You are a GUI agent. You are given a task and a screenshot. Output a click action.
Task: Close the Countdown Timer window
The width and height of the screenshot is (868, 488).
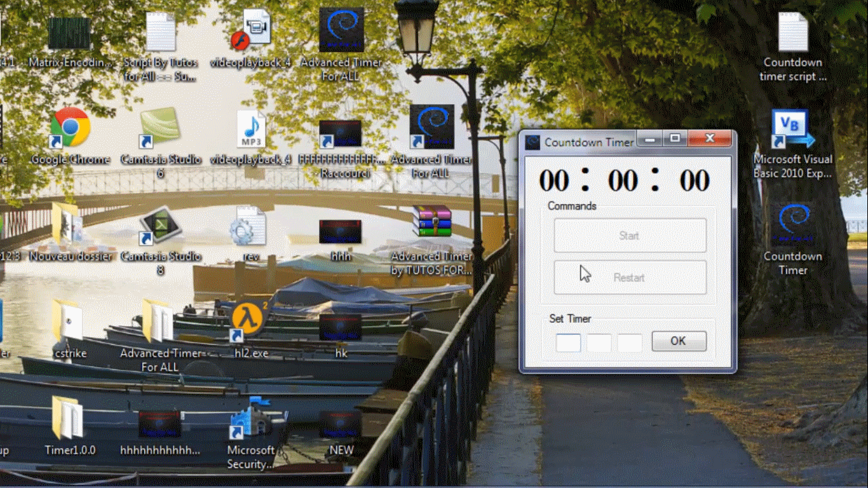710,138
